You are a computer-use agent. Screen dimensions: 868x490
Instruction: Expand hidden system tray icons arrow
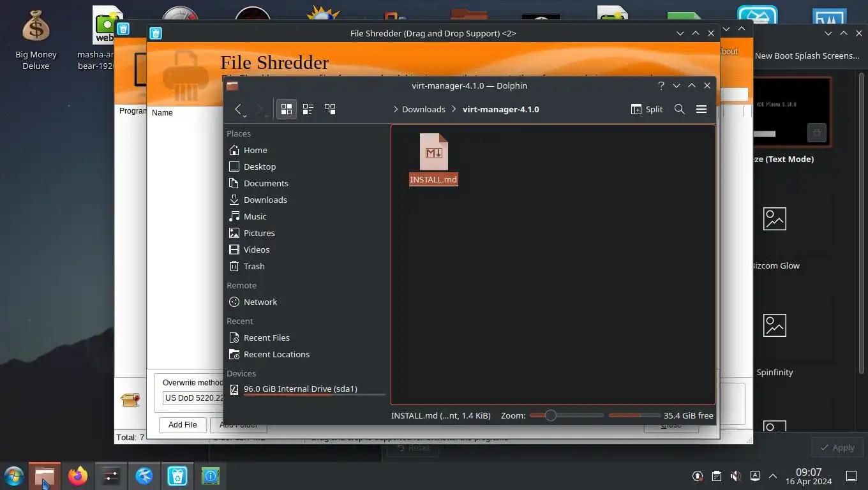[x=773, y=476]
